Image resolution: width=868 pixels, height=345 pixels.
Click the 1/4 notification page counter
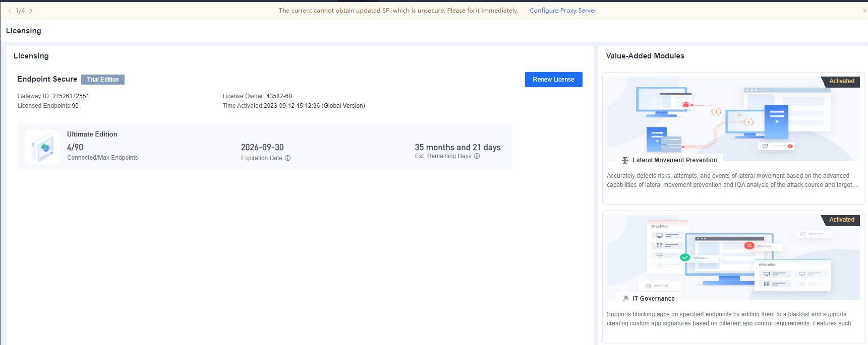coord(20,11)
